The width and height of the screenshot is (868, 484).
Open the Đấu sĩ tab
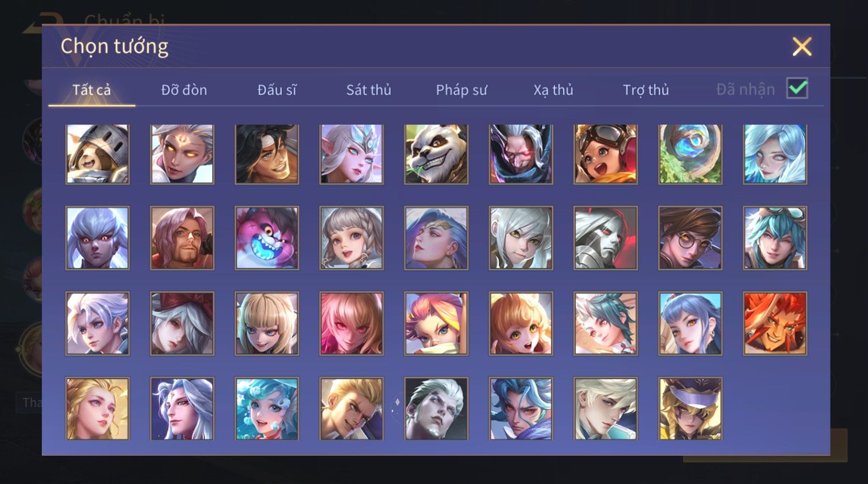[277, 90]
